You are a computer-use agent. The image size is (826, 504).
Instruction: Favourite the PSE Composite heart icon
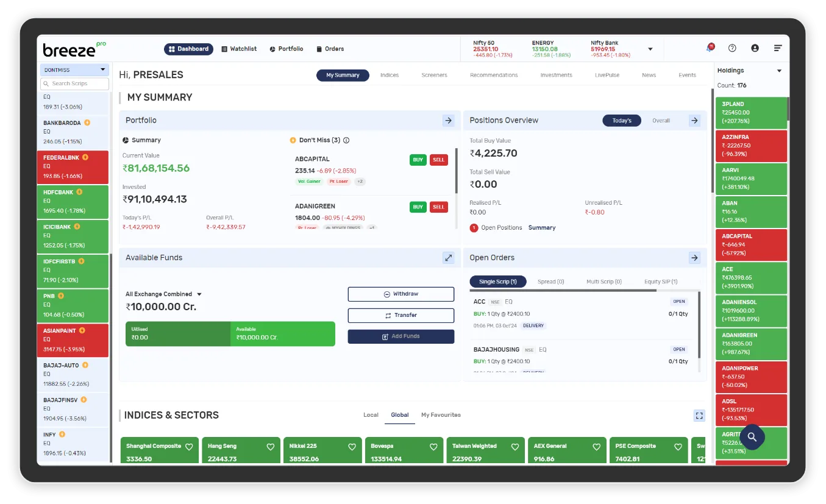(x=678, y=447)
